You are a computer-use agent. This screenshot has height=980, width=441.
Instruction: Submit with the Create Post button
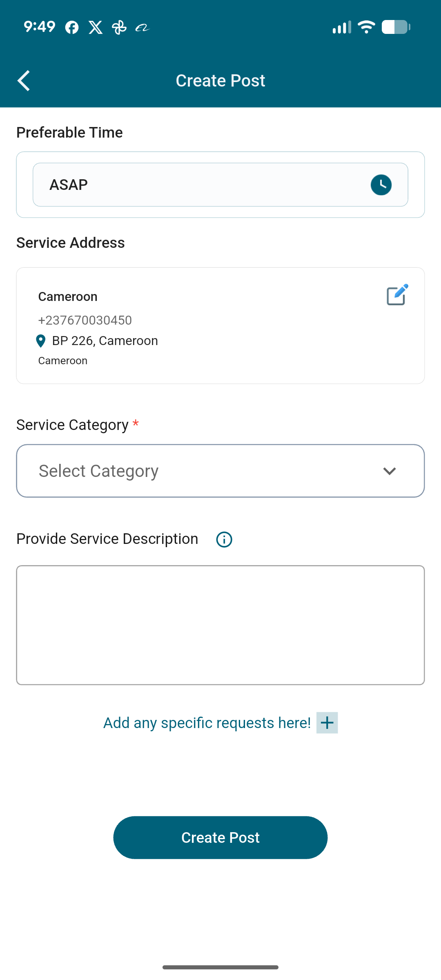[x=220, y=837]
